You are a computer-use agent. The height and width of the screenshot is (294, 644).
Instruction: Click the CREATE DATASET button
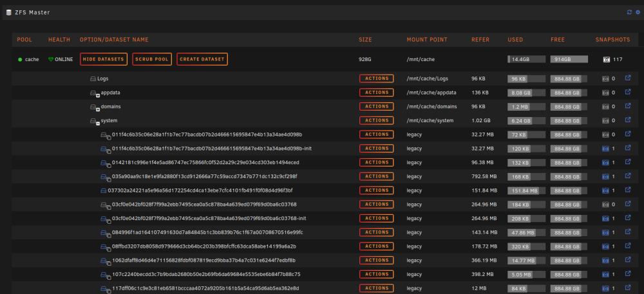tap(202, 59)
